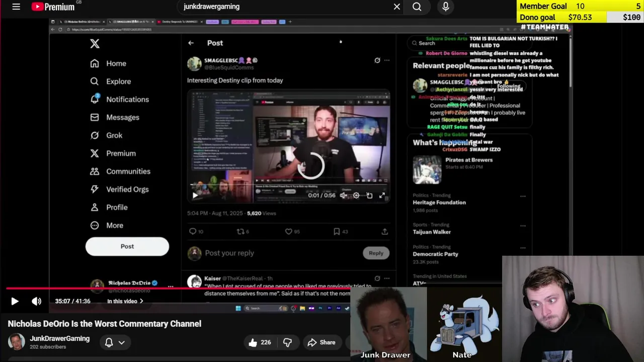
Task: Go back using the Post arrow
Action: pos(191,43)
